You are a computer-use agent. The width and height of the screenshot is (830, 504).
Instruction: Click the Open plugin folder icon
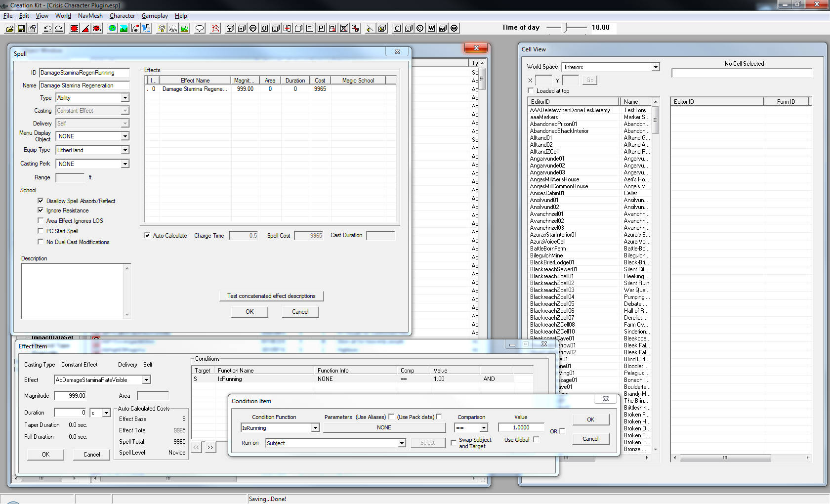pyautogui.click(x=9, y=29)
